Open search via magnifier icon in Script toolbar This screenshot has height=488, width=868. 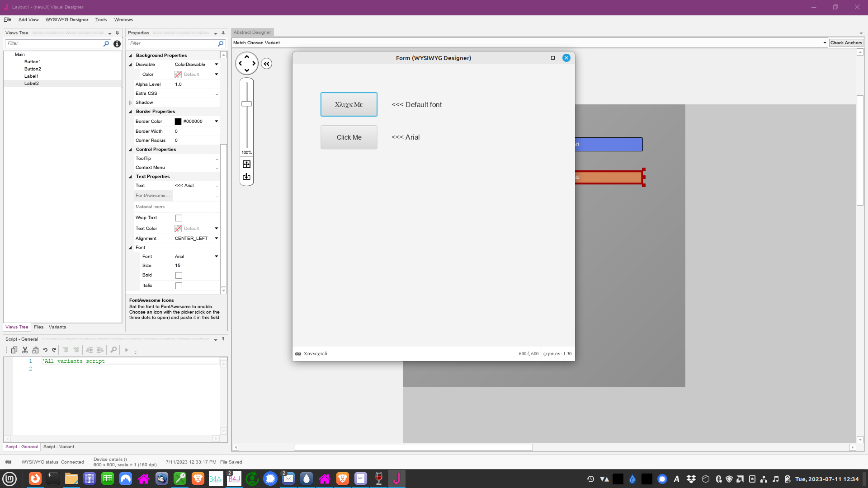coord(113,350)
